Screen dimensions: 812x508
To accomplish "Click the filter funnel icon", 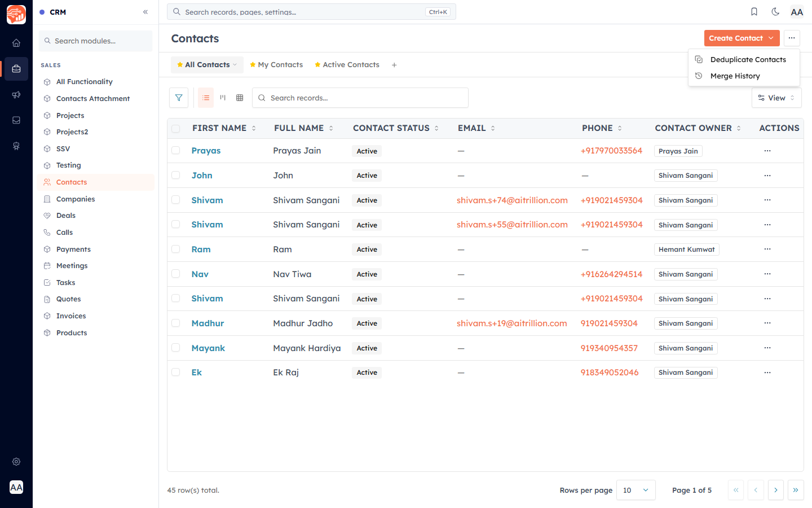I will click(x=179, y=98).
